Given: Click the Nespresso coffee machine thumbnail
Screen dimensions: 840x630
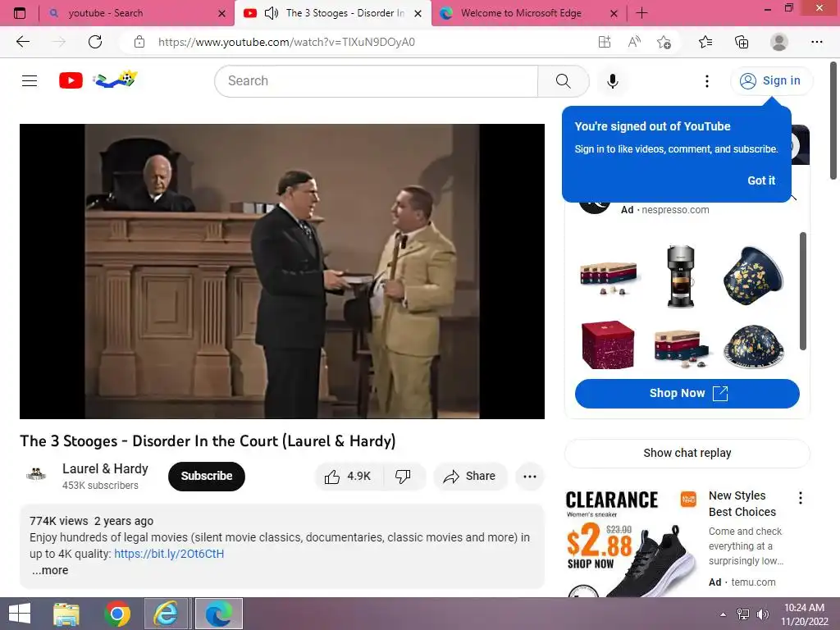Looking at the screenshot, I should [x=680, y=276].
